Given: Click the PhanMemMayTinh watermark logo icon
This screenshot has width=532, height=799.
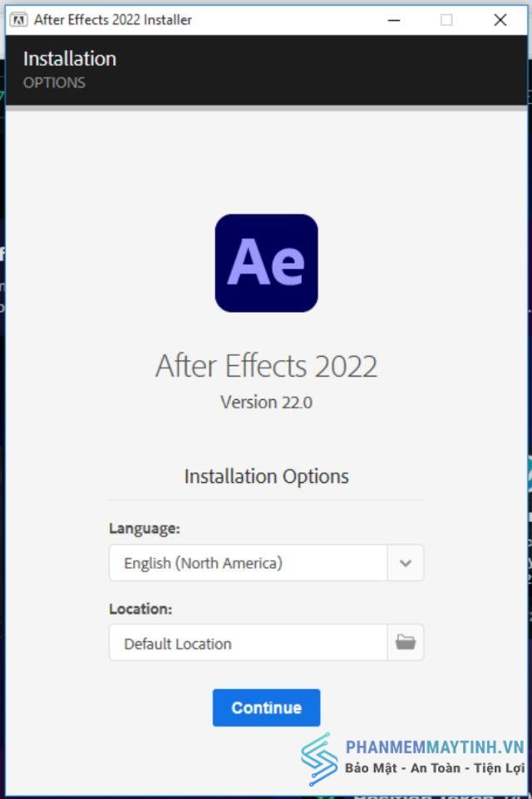Looking at the screenshot, I should point(319,759).
